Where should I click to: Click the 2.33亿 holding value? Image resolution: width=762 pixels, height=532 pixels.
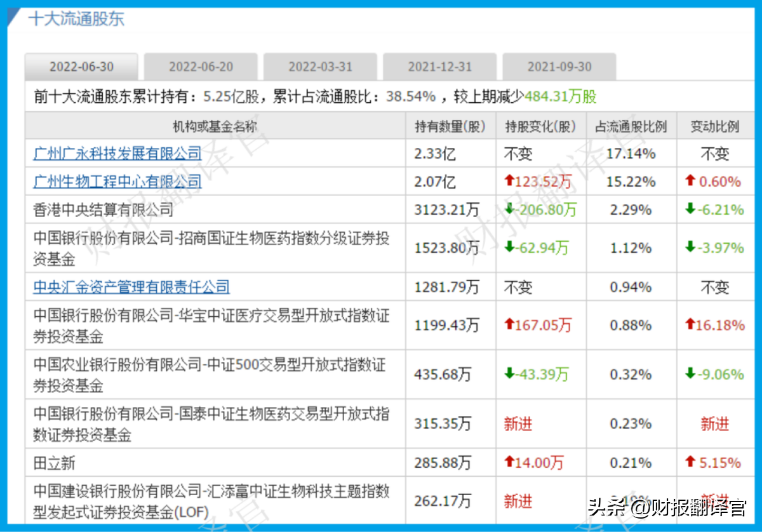tap(435, 154)
